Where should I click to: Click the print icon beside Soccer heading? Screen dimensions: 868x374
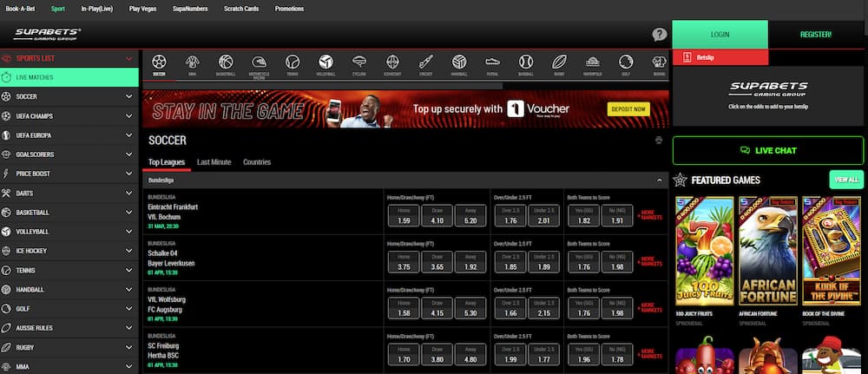tap(659, 140)
